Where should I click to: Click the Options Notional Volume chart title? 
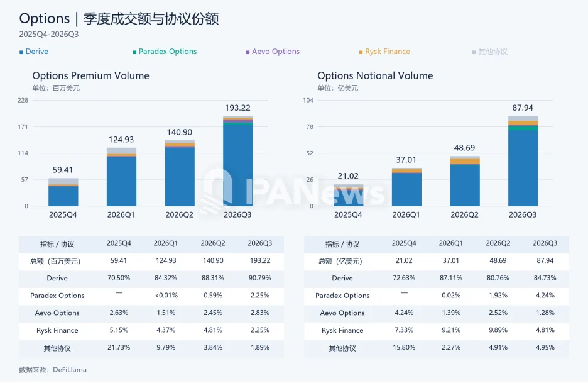(375, 76)
